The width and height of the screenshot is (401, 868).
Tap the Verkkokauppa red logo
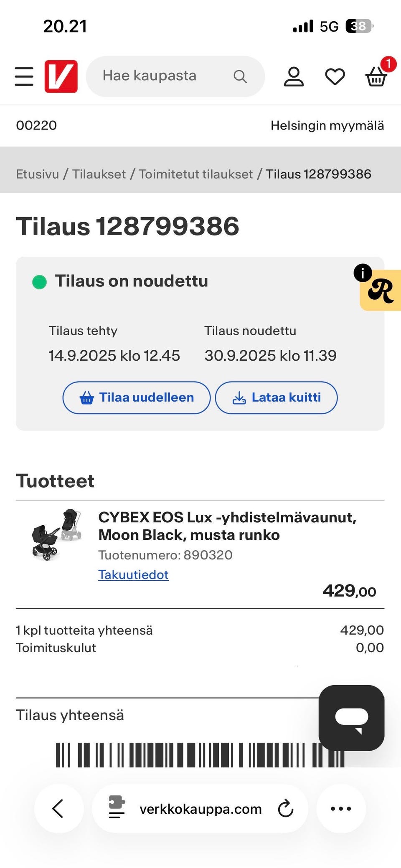point(61,76)
